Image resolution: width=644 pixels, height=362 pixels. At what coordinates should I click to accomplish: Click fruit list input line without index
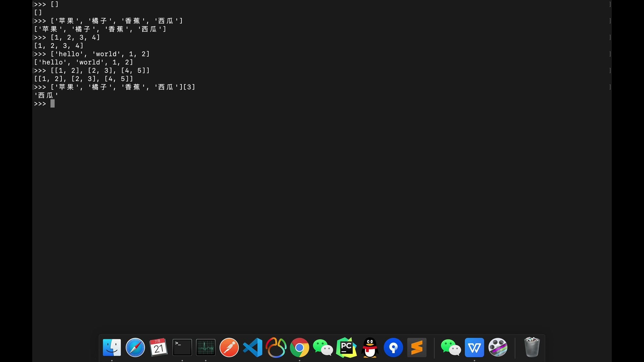[108, 21]
